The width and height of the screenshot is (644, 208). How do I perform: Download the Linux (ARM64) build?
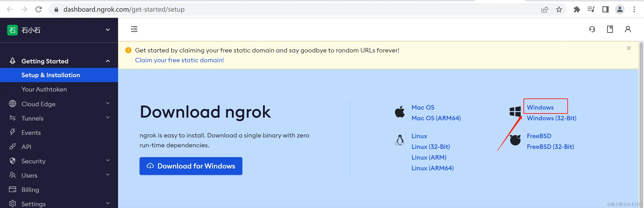(432, 168)
